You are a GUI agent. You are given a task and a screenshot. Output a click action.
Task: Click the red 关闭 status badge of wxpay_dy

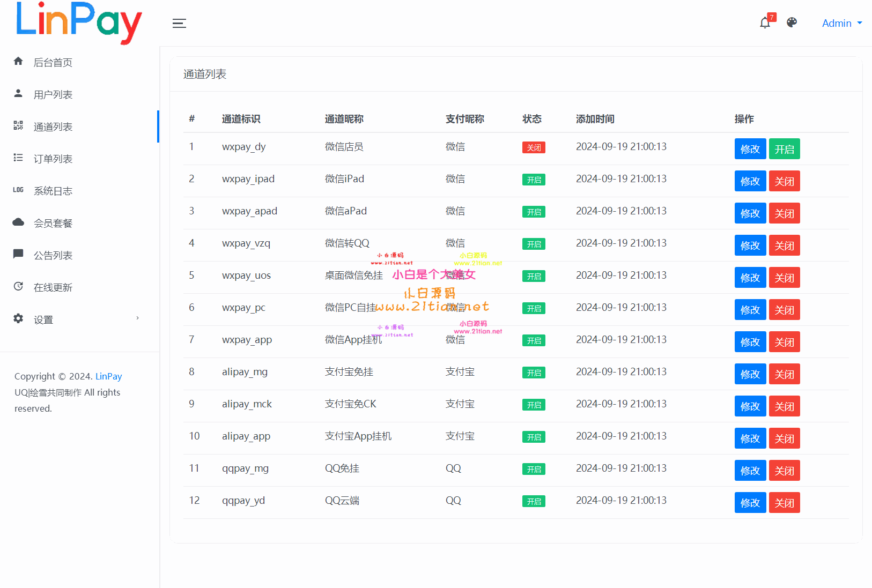[534, 148]
